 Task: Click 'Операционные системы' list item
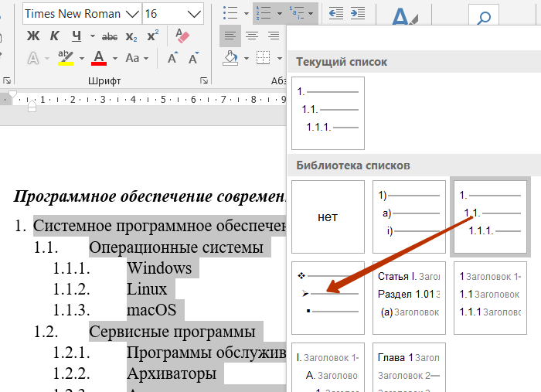(x=176, y=247)
